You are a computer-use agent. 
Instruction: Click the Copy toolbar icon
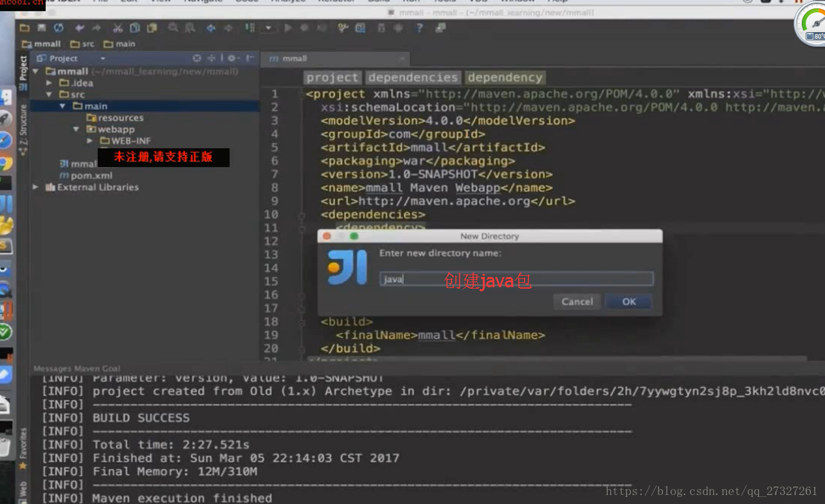coord(134,28)
